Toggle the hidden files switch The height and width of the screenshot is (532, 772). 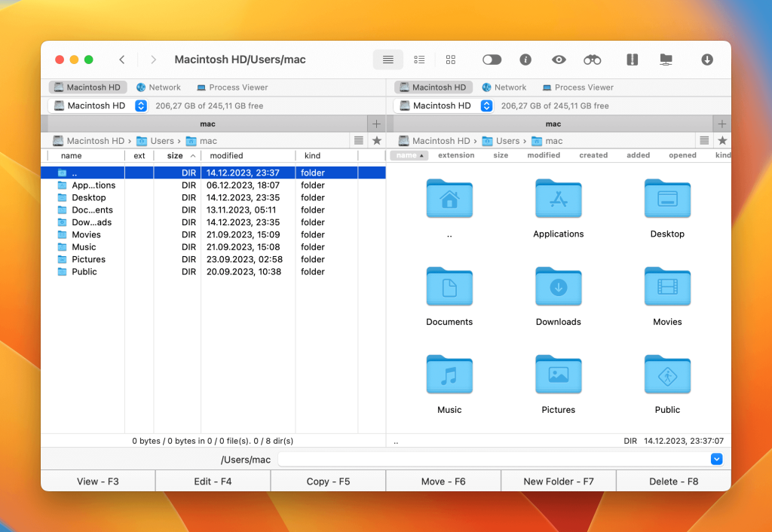pos(492,60)
